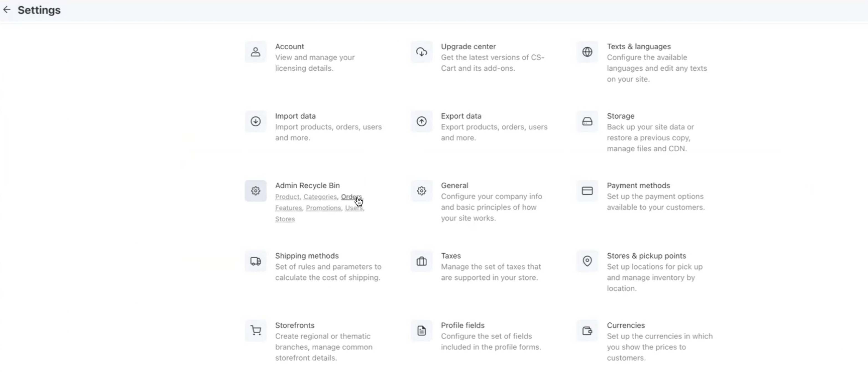Open the Stores link under Admin Recycle Bin
This screenshot has height=372, width=868.
pos(285,219)
